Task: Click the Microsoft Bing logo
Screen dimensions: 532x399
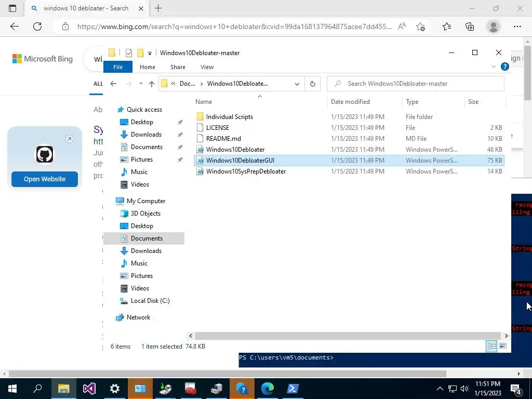Action: (x=43, y=59)
